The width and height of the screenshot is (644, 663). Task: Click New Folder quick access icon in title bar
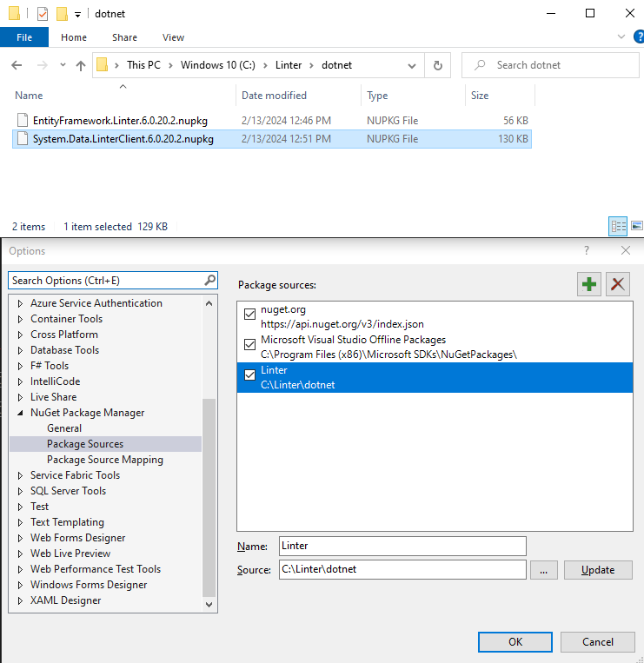coord(62,14)
